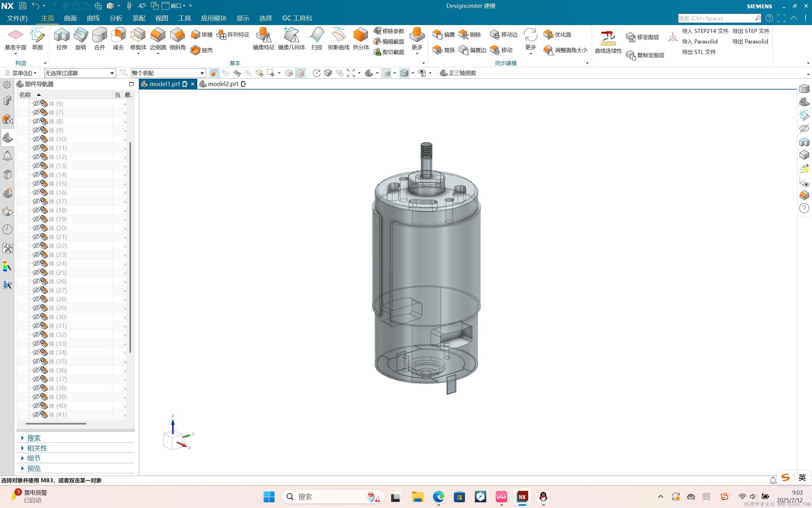Screen dimensions: 812x508
Task: Open the 草图 (Sketch) tool
Action: (x=37, y=39)
